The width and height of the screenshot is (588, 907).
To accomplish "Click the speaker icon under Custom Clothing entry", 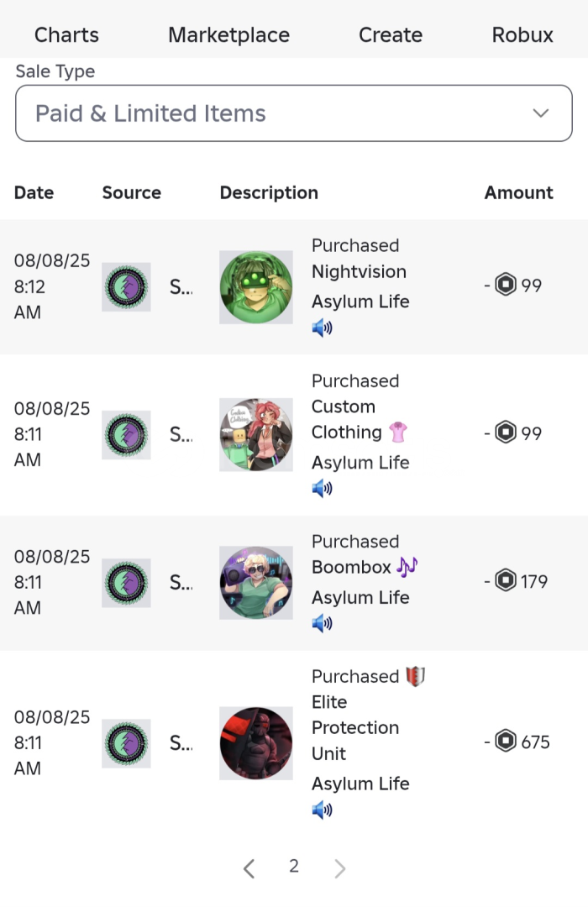I will pos(323,489).
